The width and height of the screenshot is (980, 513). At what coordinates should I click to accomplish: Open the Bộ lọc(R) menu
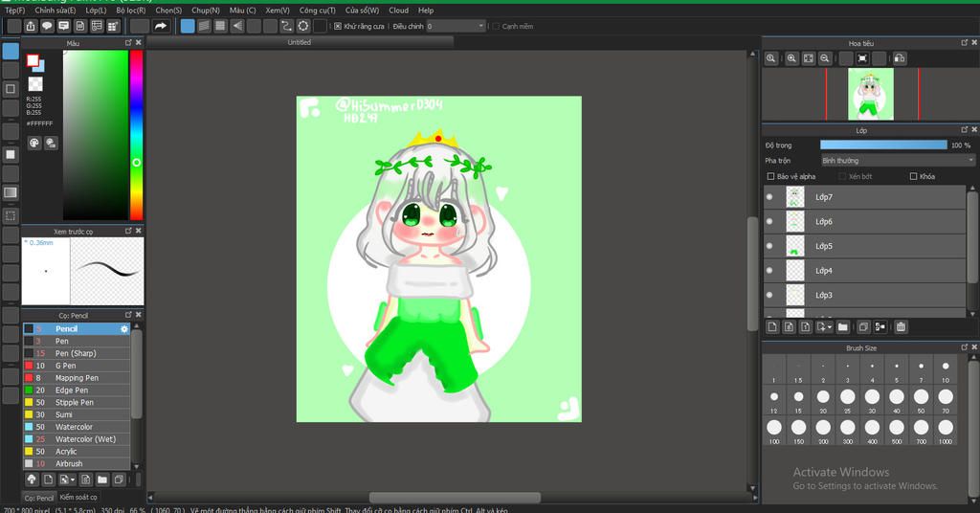[130, 10]
